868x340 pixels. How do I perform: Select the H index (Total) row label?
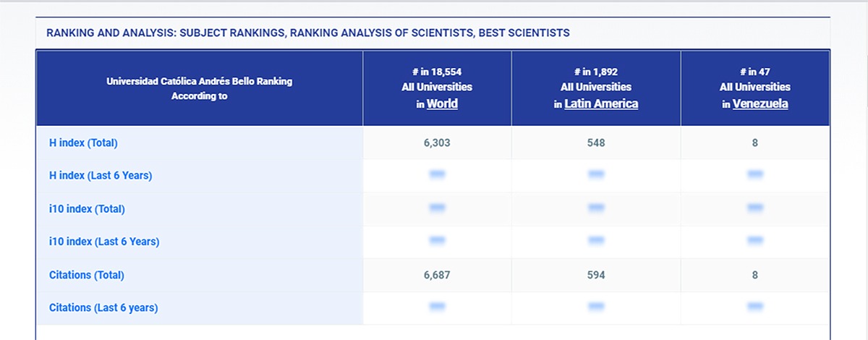83,143
